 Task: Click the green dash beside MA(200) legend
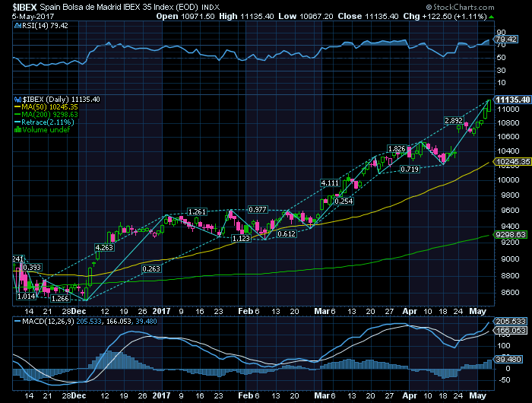tap(17, 115)
